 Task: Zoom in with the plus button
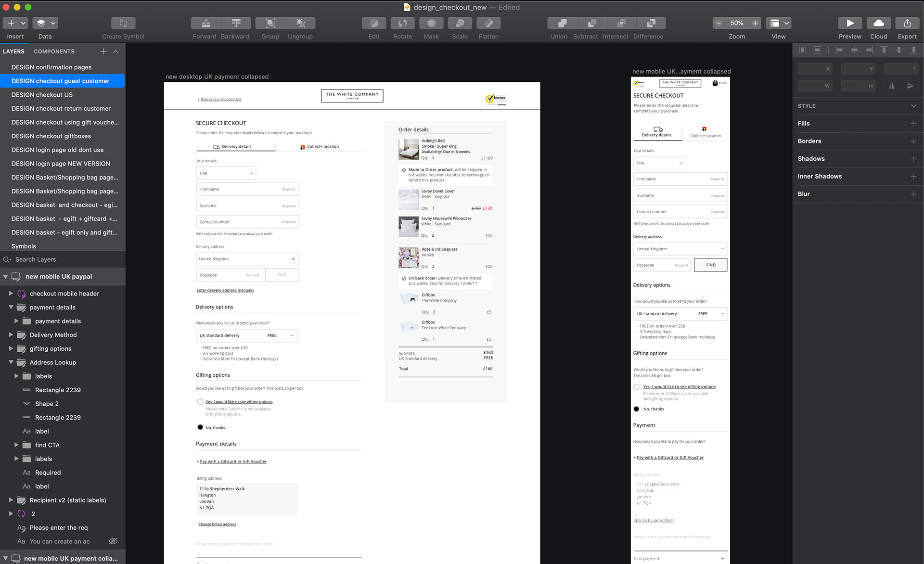tap(755, 23)
